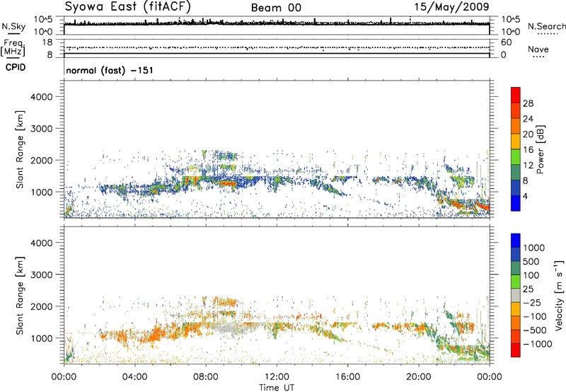Click the "N.Search" legend label
Viewport: 566px width, 392px height.
pyautogui.click(x=546, y=26)
